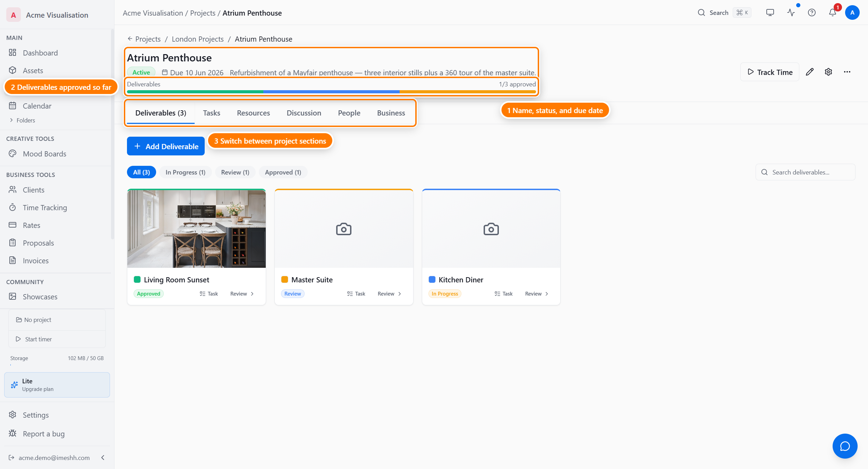868x469 pixels.
Task: Select the Review (1) filter chip
Action: [235, 172]
